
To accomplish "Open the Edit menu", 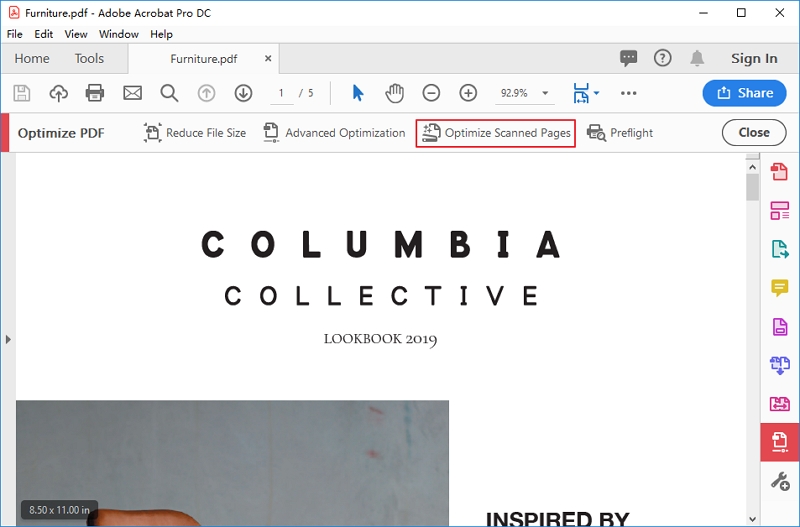I will pyautogui.click(x=43, y=34).
